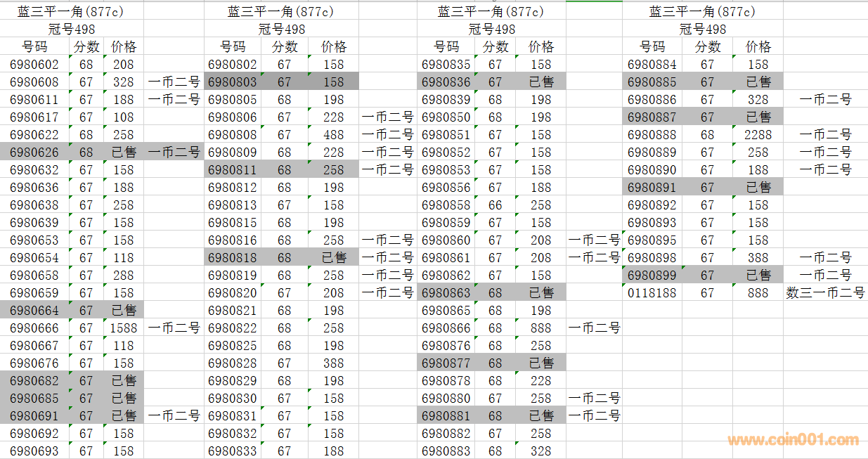
Task: Click the gray highlighted cell 6980877
Action: [x=446, y=363]
